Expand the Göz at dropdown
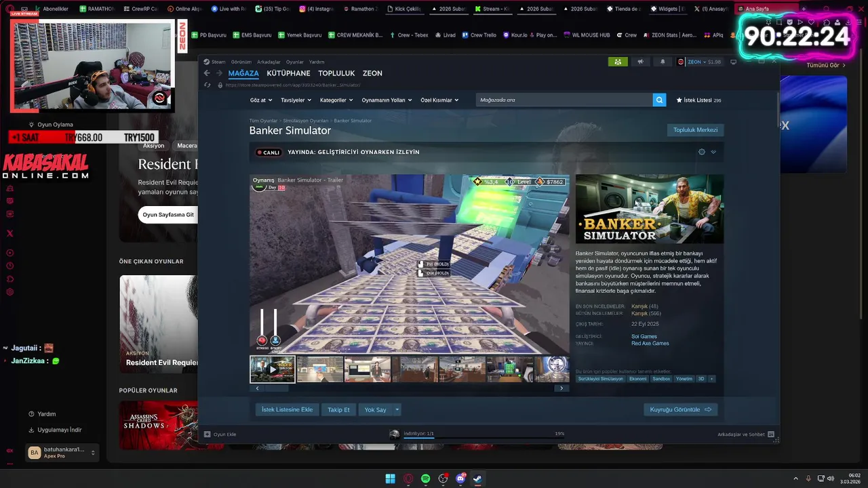 coord(261,100)
